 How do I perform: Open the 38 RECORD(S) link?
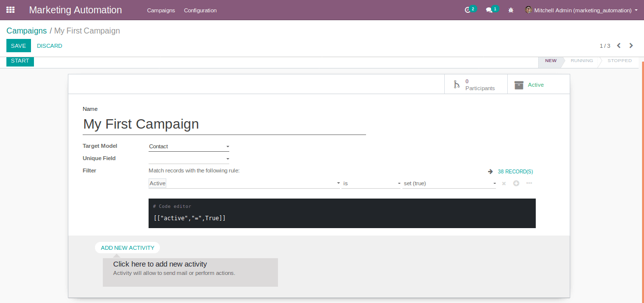pyautogui.click(x=515, y=171)
